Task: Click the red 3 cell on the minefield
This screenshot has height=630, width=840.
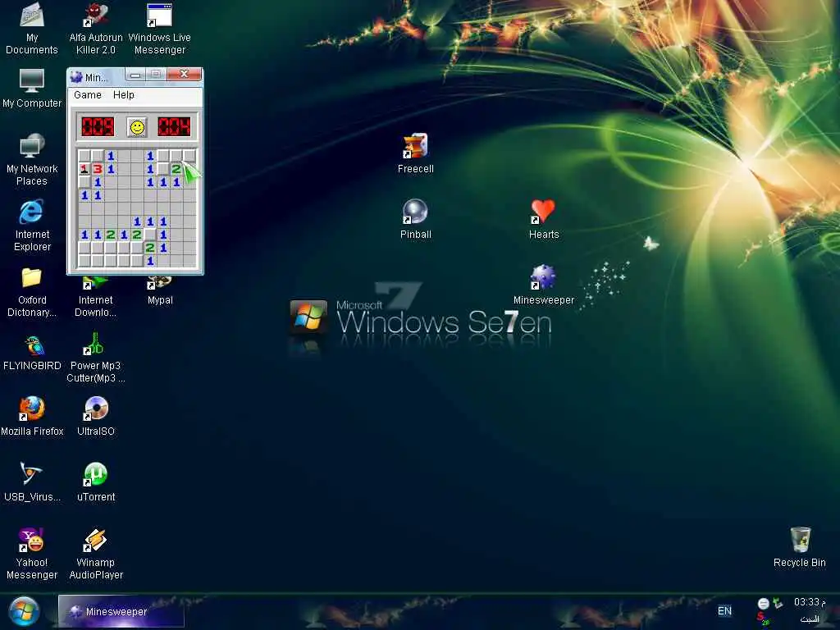Action: (x=98, y=169)
